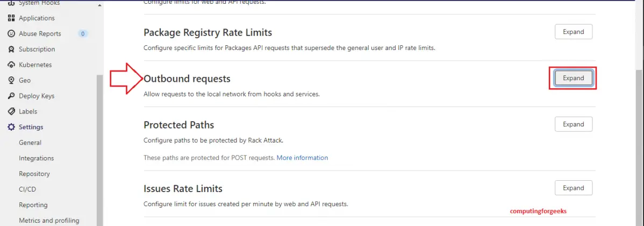The image size is (644, 226).
Task: Expand the Outbound requests section
Action: point(573,78)
